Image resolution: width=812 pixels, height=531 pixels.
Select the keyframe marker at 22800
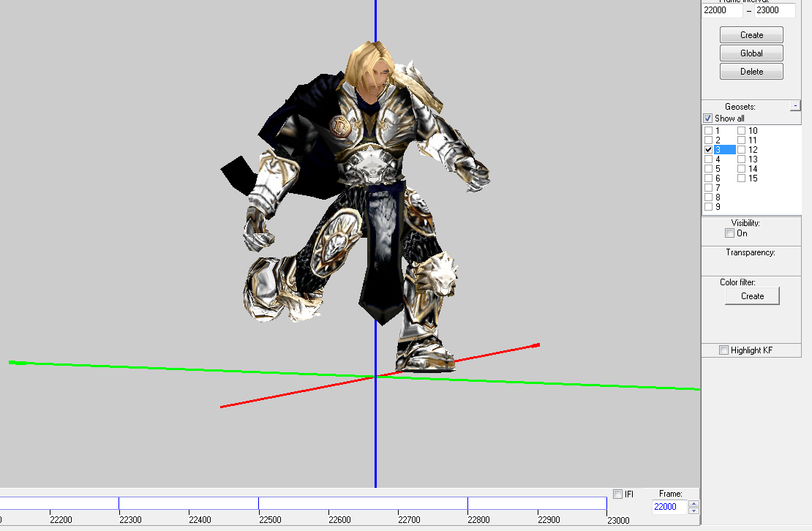click(x=467, y=503)
